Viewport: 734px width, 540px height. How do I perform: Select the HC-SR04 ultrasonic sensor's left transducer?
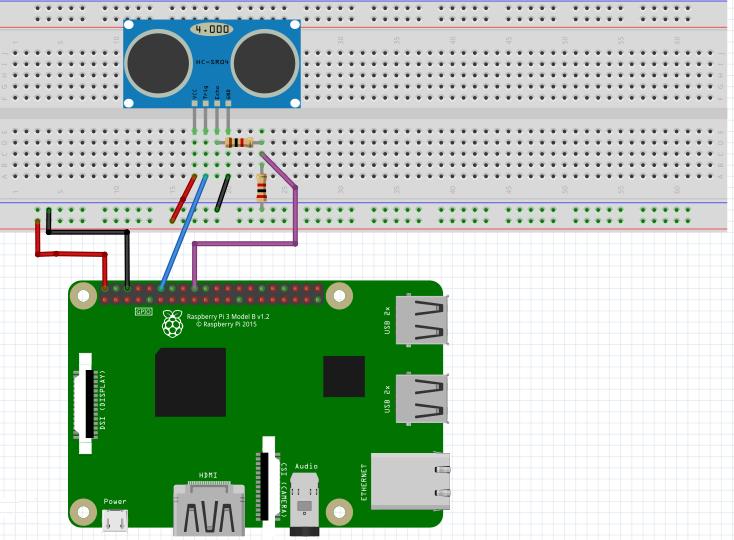coord(158,64)
